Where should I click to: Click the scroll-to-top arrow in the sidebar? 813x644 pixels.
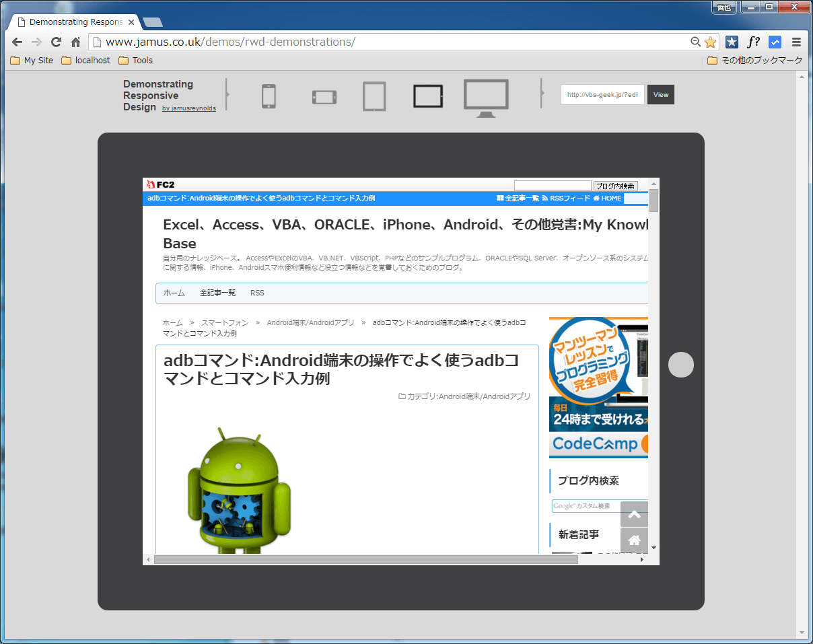tap(633, 514)
